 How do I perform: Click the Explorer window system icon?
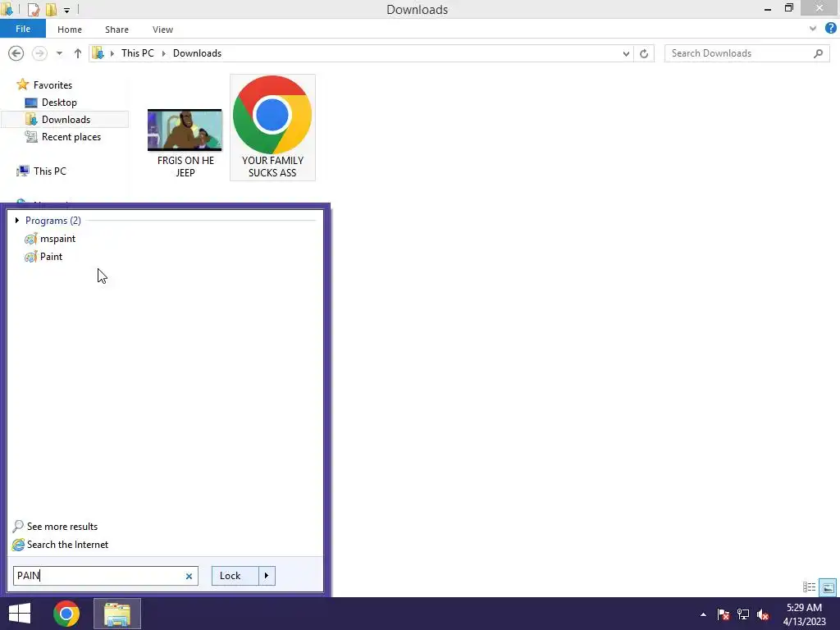[7, 9]
